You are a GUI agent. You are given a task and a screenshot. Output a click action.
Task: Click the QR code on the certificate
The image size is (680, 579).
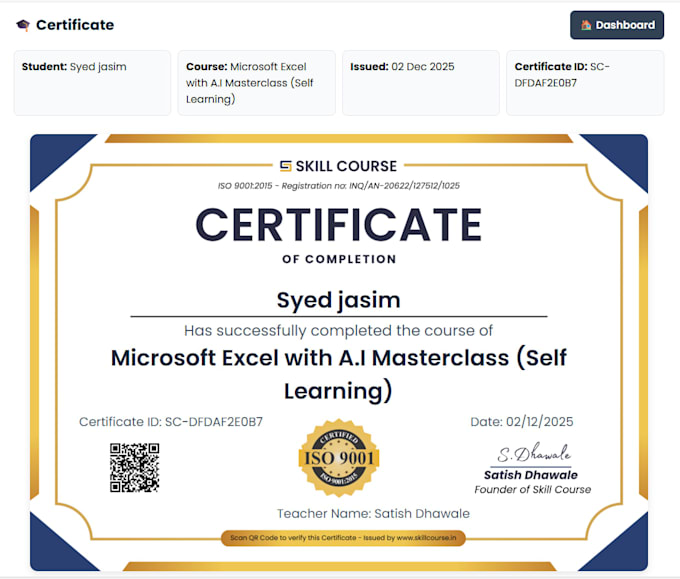[134, 468]
